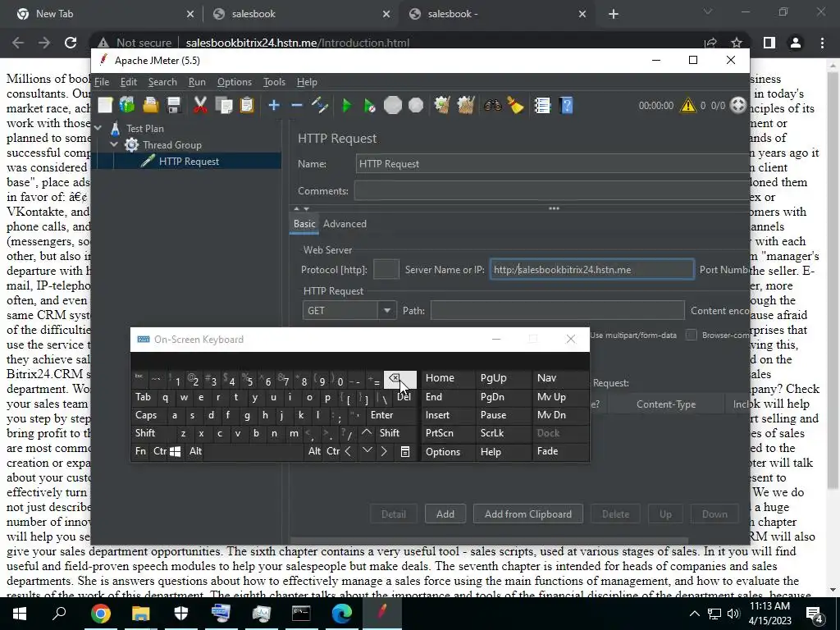Click the Protocol [http] input field
Screen dimensions: 840x630
tap(386, 269)
